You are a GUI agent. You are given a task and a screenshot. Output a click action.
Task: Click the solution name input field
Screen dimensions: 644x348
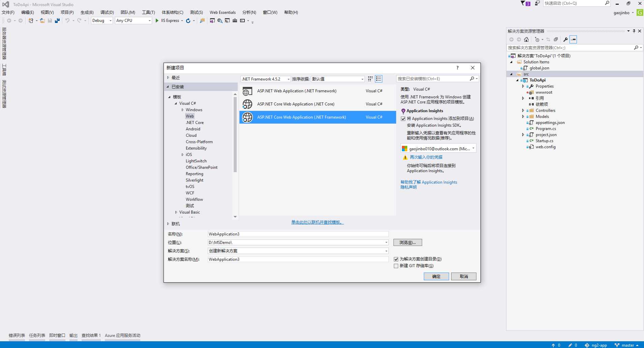pyautogui.click(x=298, y=259)
